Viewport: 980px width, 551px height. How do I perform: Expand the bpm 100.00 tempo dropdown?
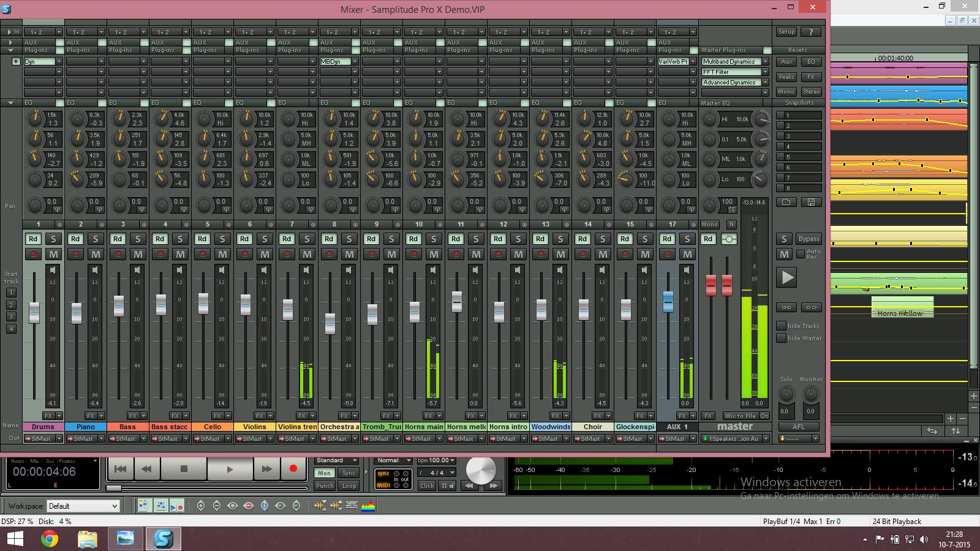coord(453,460)
